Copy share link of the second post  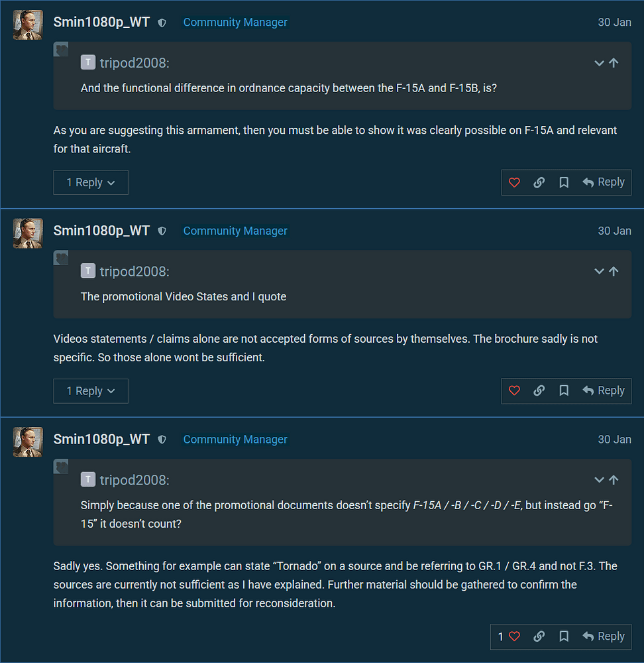pos(539,391)
